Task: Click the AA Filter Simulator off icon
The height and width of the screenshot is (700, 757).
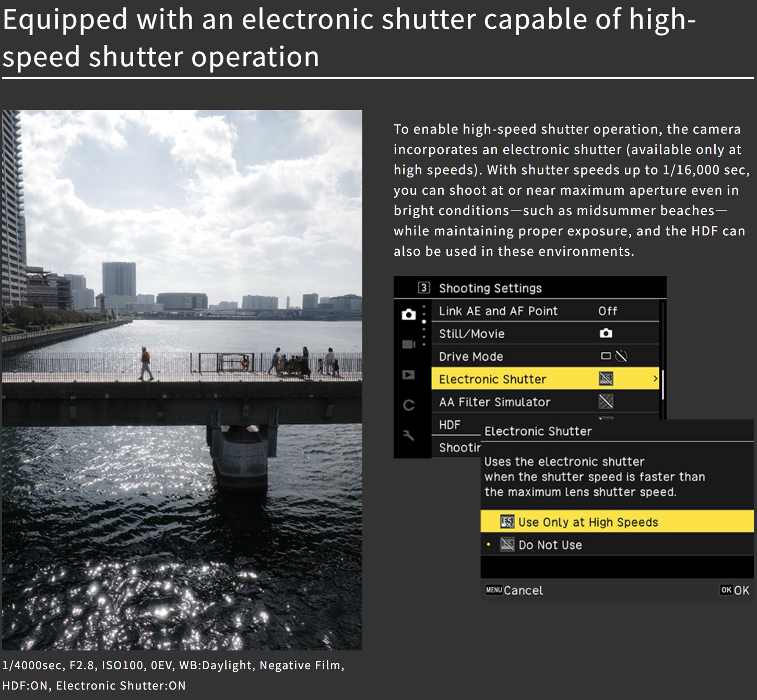Action: tap(606, 402)
